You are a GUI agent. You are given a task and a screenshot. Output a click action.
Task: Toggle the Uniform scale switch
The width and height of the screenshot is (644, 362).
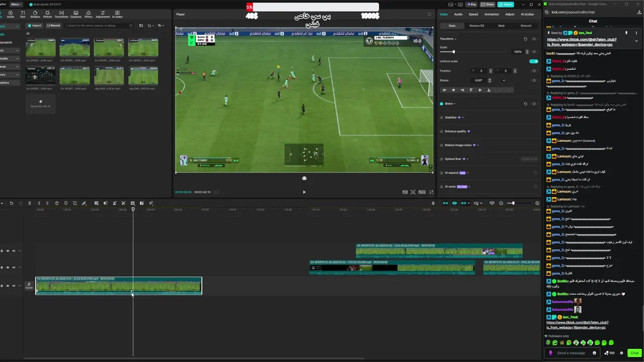(534, 61)
